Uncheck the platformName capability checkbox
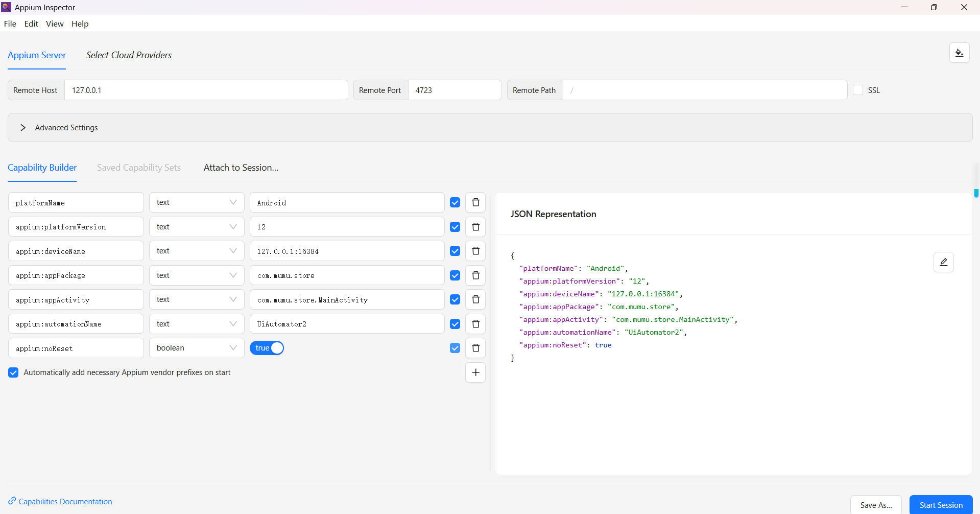Image resolution: width=980 pixels, height=514 pixels. click(455, 202)
